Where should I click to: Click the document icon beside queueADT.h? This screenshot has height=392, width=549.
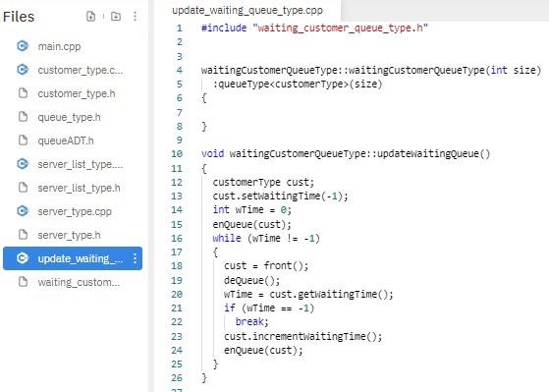click(23, 140)
